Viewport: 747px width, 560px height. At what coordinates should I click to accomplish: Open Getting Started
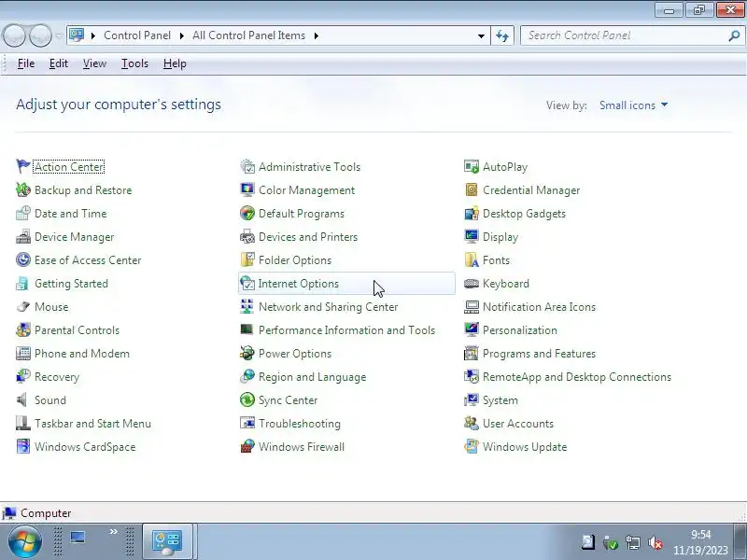point(72,284)
